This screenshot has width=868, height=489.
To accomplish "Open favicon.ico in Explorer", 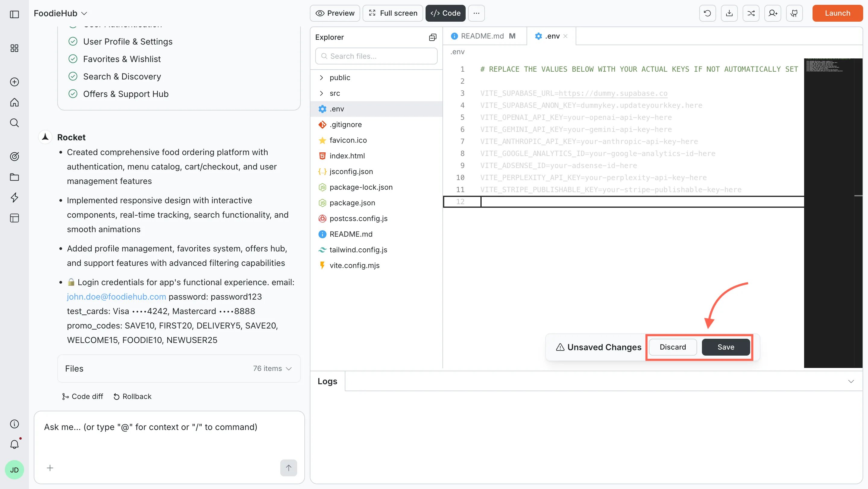I will point(376,140).
